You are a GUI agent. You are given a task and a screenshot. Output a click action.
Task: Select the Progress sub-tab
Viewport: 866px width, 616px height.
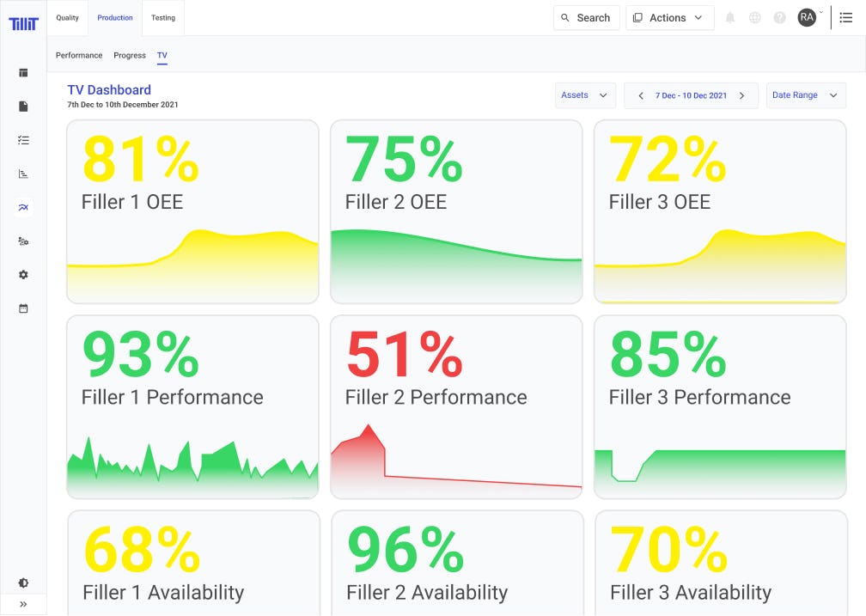tap(130, 56)
